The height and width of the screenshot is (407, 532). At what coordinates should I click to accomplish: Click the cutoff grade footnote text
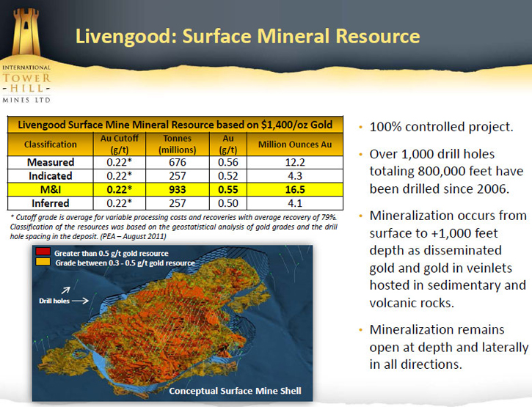[173, 227]
